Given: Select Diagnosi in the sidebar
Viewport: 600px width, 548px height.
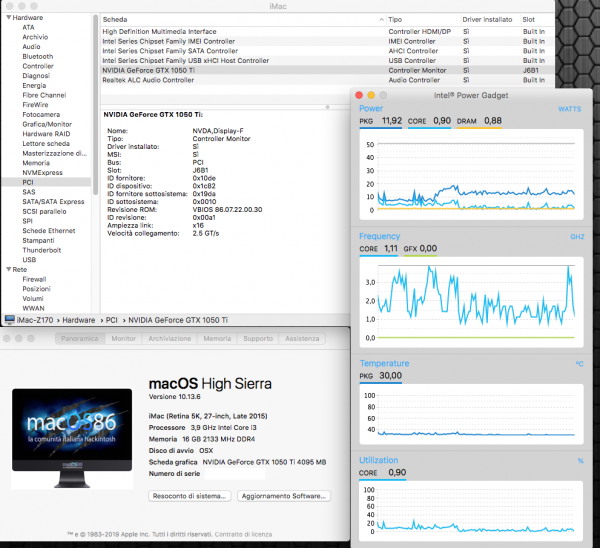Looking at the screenshot, I should click(36, 76).
